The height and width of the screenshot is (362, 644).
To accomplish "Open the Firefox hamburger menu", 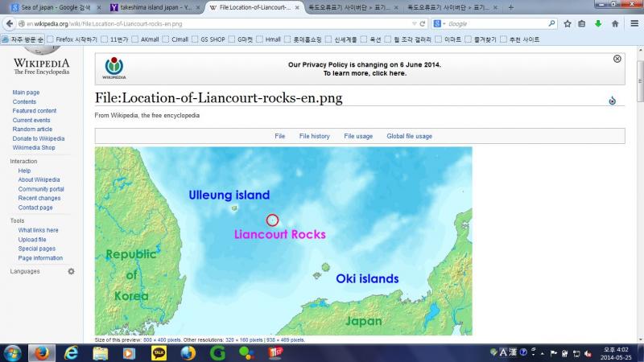I will click(x=634, y=24).
